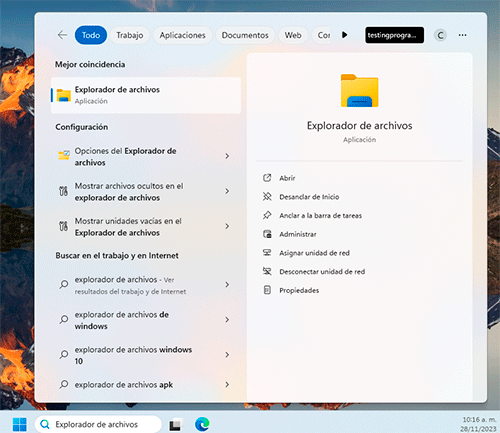Switch to the Trabajo tab

pyautogui.click(x=130, y=35)
